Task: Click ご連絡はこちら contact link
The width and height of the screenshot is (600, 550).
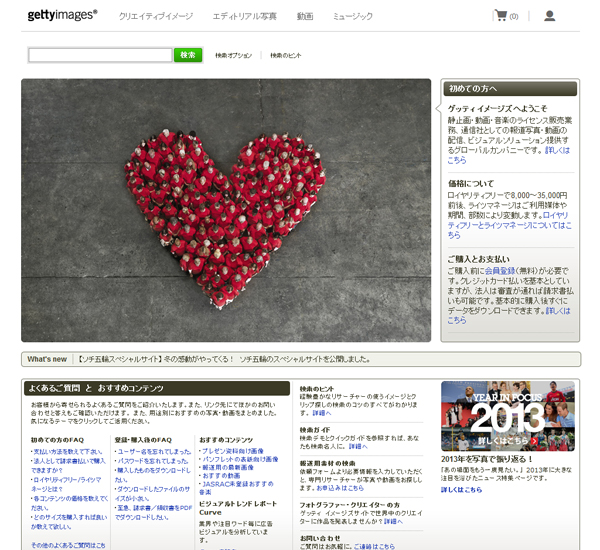Action: point(374,546)
